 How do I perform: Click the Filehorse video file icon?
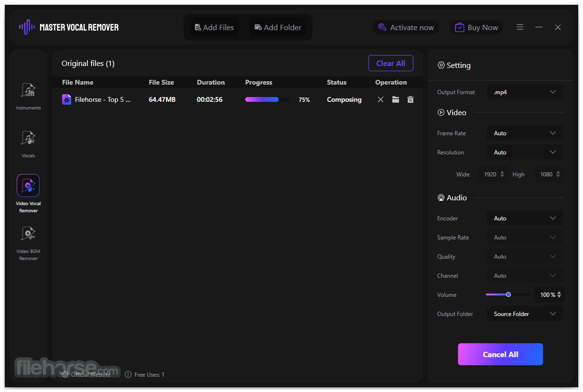point(66,99)
